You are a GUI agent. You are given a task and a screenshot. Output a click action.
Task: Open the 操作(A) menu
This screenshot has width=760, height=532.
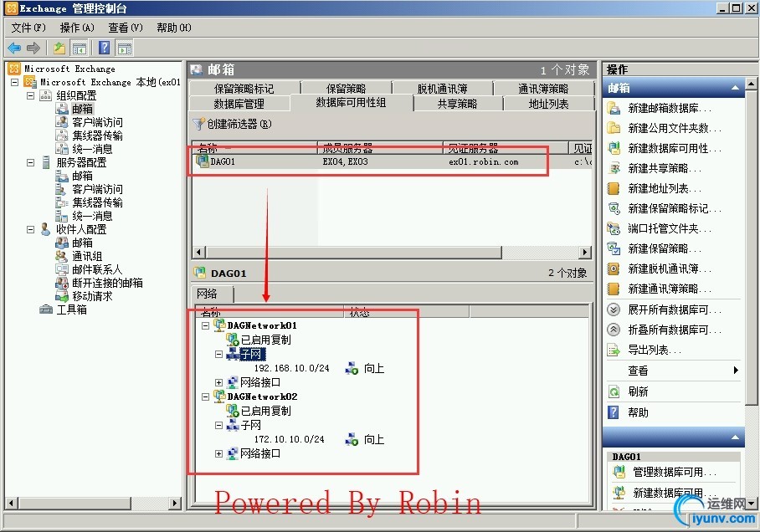point(76,28)
